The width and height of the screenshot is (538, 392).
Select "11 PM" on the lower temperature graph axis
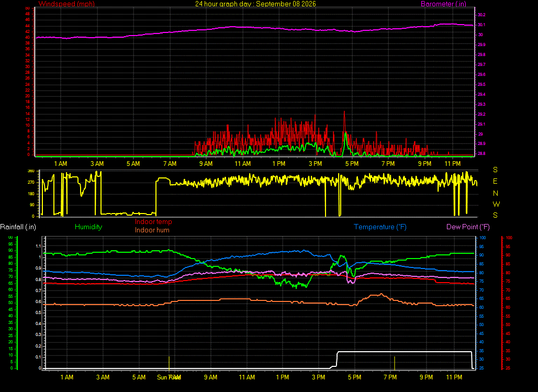(454, 377)
